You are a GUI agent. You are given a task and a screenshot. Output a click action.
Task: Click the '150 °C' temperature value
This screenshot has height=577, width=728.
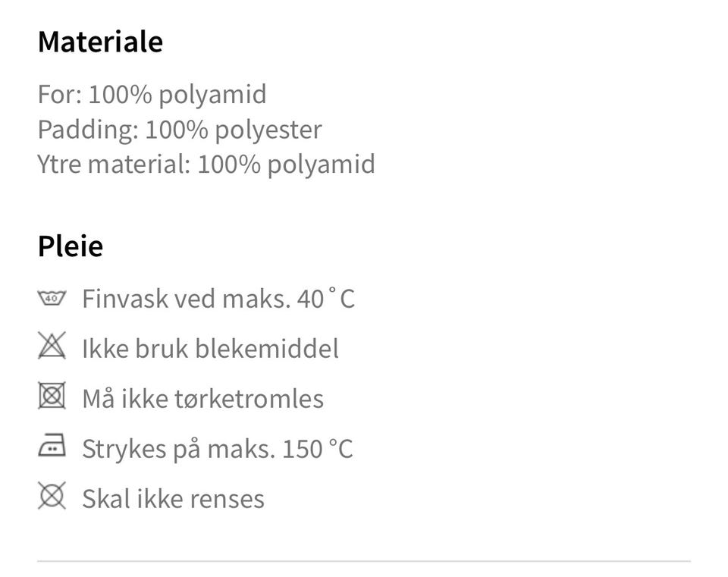click(317, 449)
